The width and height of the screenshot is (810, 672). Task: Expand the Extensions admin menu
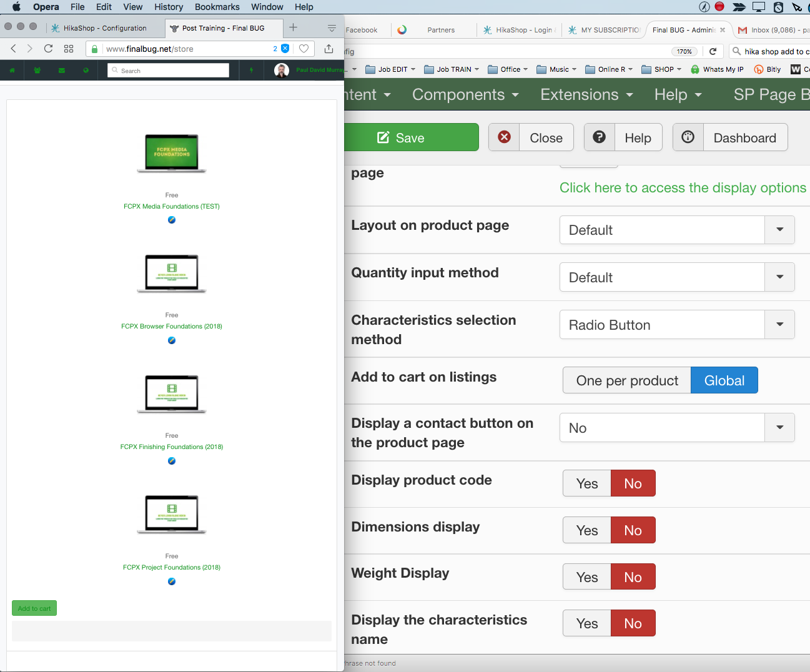click(586, 94)
